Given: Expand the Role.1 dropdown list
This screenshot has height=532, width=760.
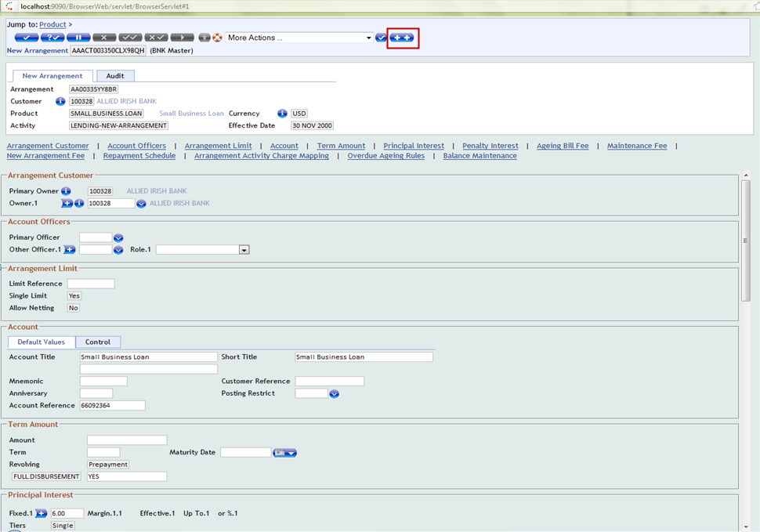Looking at the screenshot, I should point(244,250).
